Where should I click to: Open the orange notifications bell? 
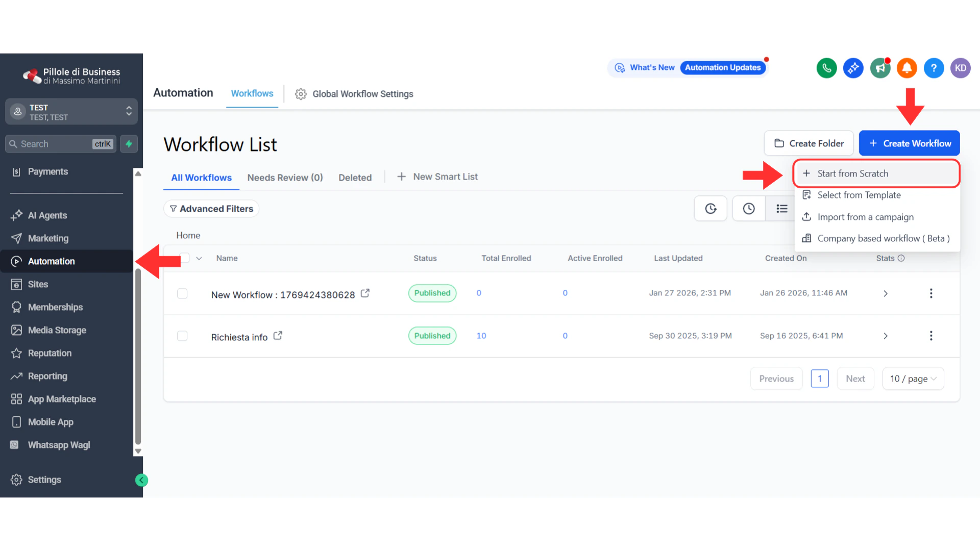point(907,68)
